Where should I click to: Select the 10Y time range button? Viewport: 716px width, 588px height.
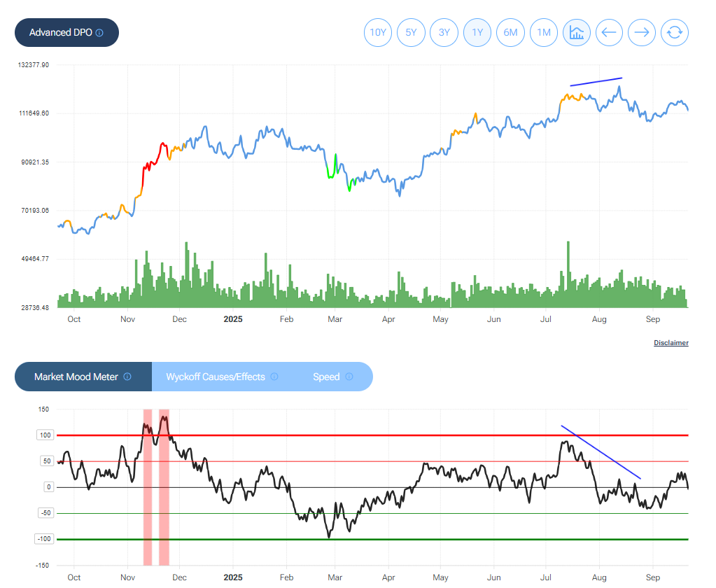(x=378, y=32)
